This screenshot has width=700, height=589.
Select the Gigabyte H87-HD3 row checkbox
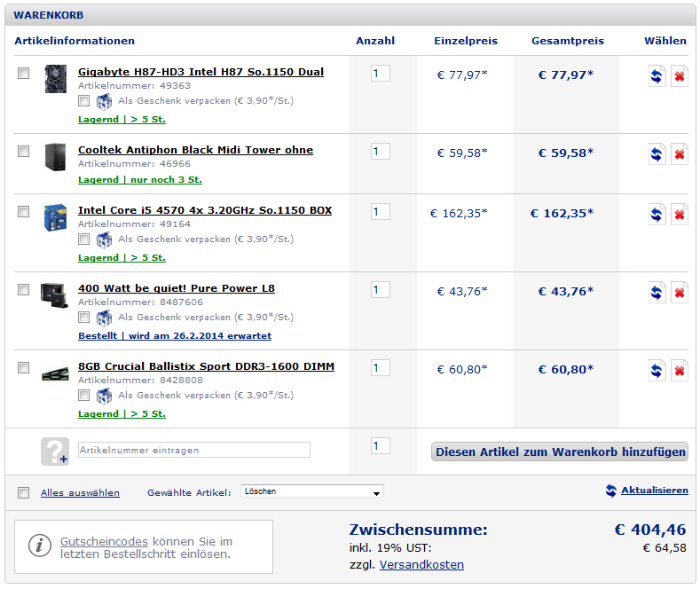[x=23, y=73]
